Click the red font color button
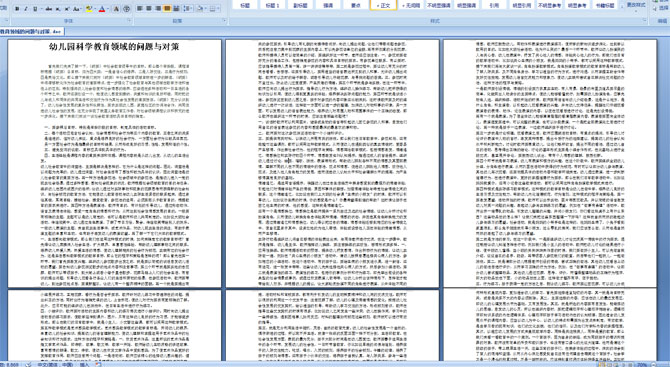 point(102,9)
